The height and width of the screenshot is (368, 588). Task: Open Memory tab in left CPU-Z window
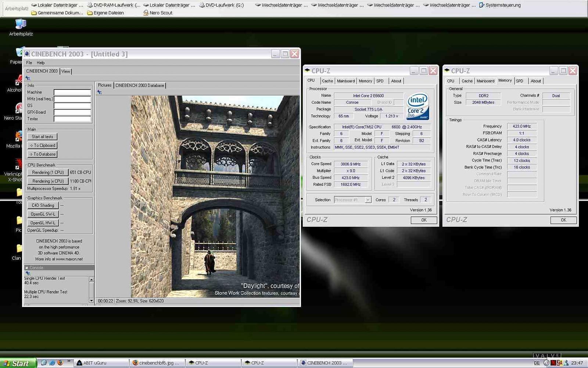pyautogui.click(x=365, y=81)
